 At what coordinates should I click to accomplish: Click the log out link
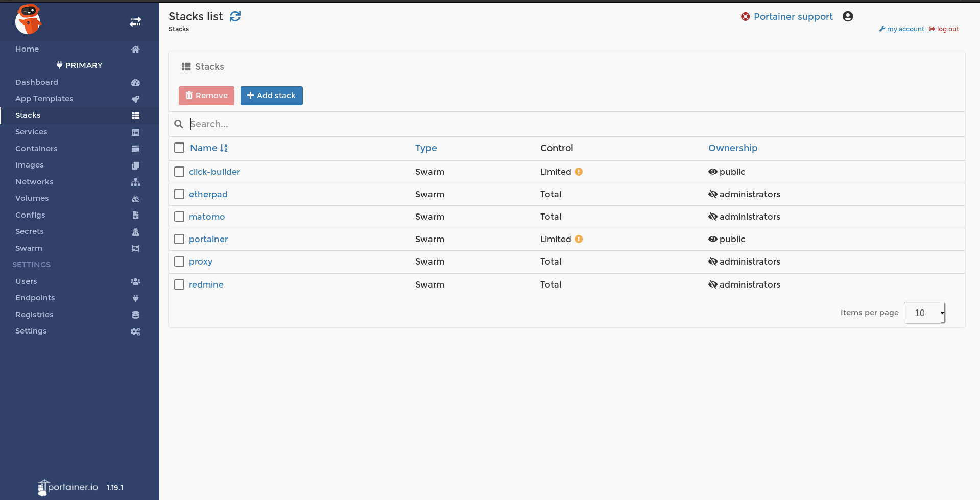[947, 29]
